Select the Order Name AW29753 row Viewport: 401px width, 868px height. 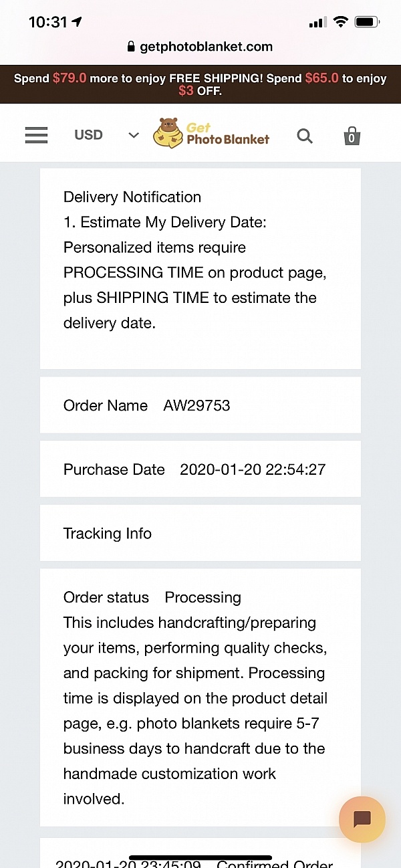point(200,405)
